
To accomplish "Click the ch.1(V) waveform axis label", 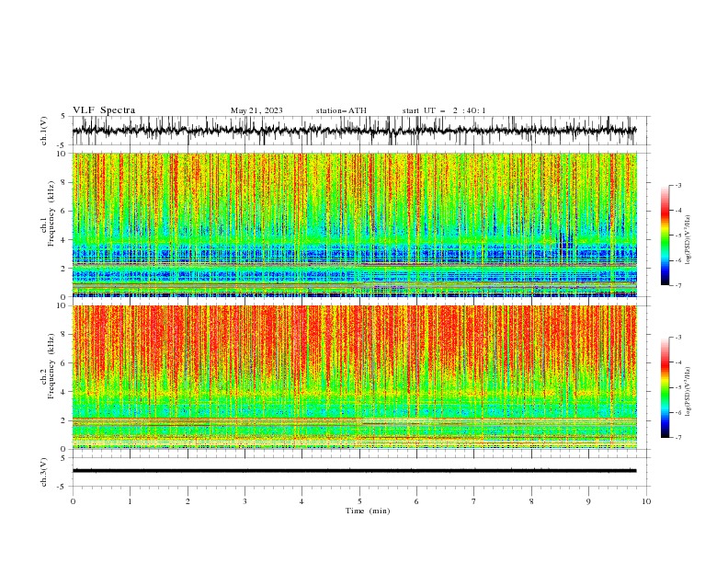I will [44, 131].
